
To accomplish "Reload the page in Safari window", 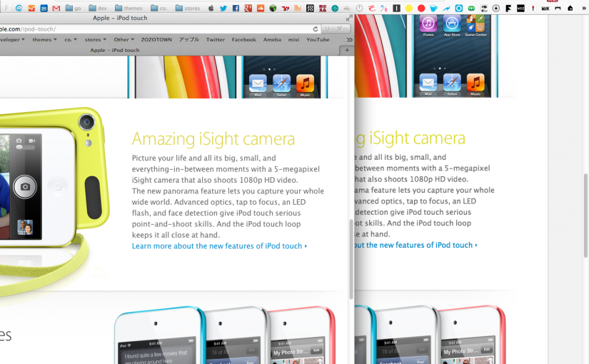I will [x=316, y=29].
